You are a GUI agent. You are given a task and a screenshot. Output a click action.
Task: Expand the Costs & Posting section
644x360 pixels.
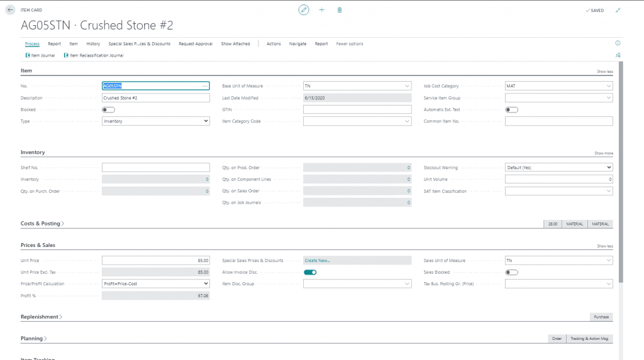pyautogui.click(x=43, y=224)
